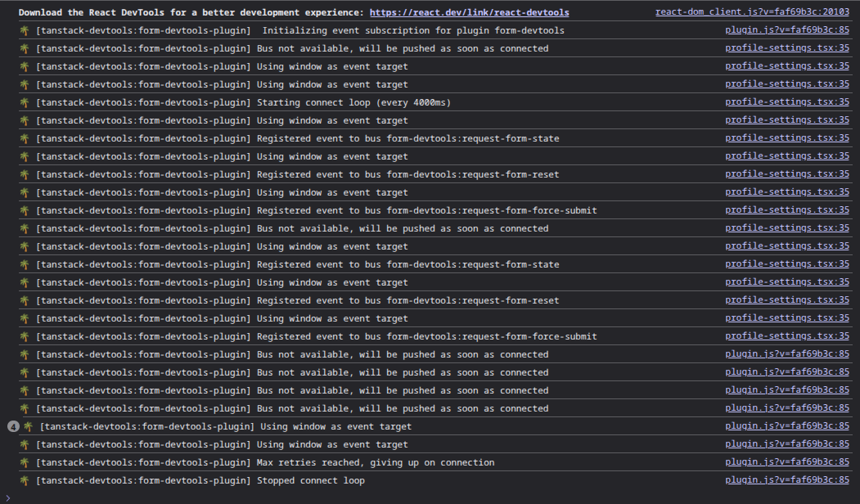Click the console prompt chevron

tap(7, 498)
